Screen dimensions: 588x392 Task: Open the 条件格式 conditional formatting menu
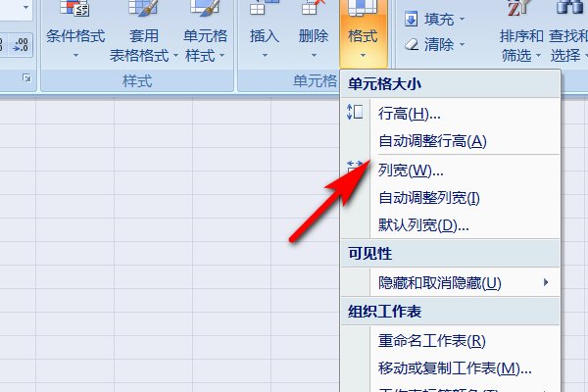75,36
